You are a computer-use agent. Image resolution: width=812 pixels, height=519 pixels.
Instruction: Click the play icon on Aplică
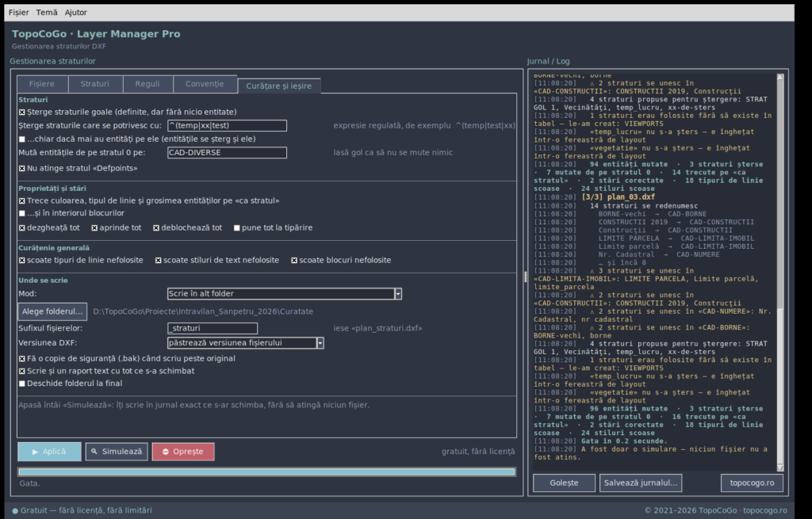(x=35, y=452)
